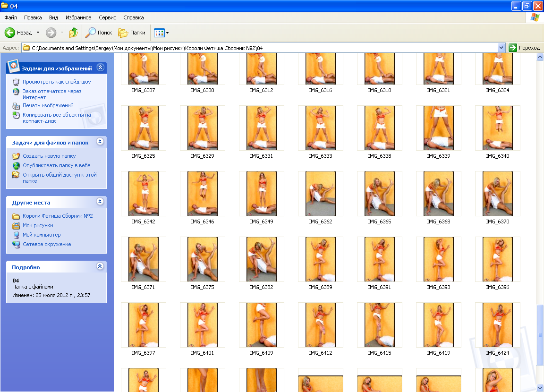Click Просмотреть как слайд-шоу link

(57, 82)
